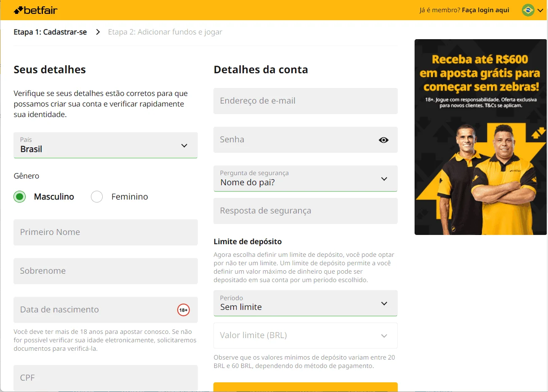Select the Feminino radio button
Viewport: 548px width, 392px height.
(x=97, y=197)
